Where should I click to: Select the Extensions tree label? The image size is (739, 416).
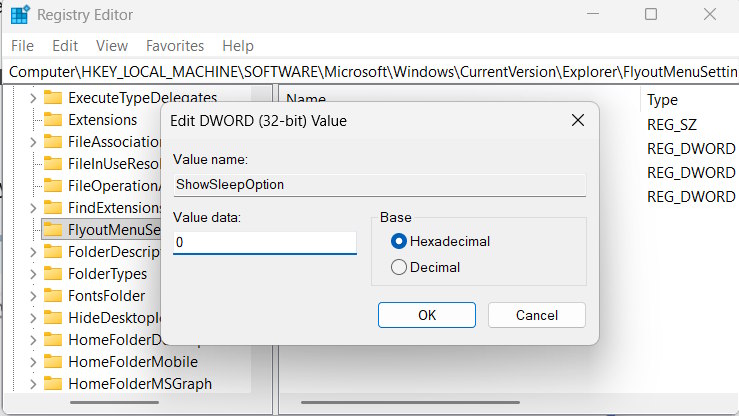103,120
